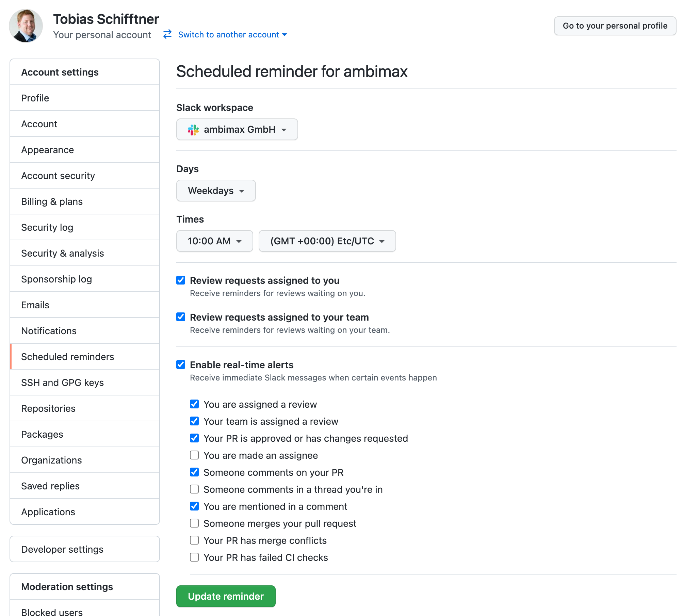Open Notifications settings in sidebar
The width and height of the screenshot is (682, 616).
coord(49,331)
